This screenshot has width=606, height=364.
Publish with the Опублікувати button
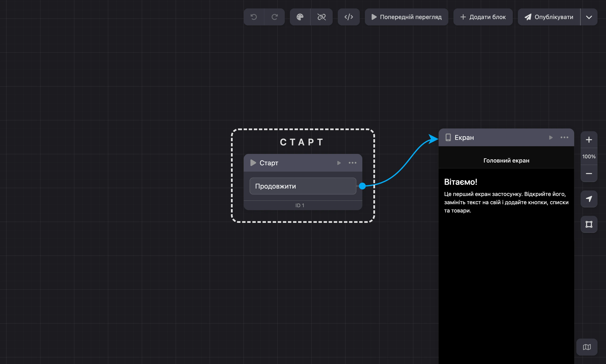pyautogui.click(x=549, y=17)
